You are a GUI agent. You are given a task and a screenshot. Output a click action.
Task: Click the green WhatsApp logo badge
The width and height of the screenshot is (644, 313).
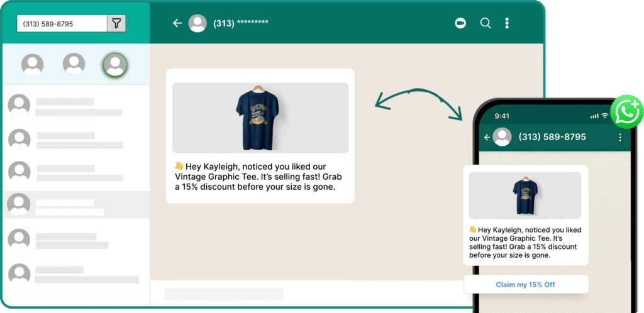[627, 112]
